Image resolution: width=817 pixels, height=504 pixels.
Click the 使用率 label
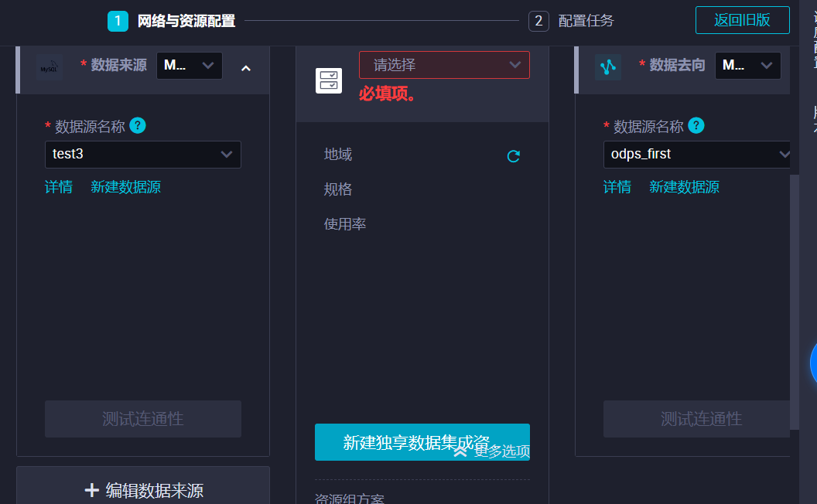[x=345, y=224]
